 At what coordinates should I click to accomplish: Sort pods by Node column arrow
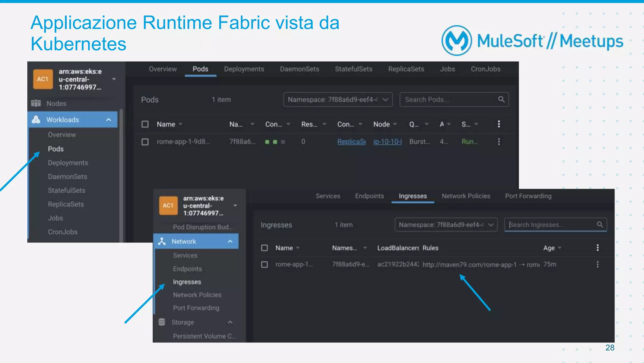coord(395,124)
